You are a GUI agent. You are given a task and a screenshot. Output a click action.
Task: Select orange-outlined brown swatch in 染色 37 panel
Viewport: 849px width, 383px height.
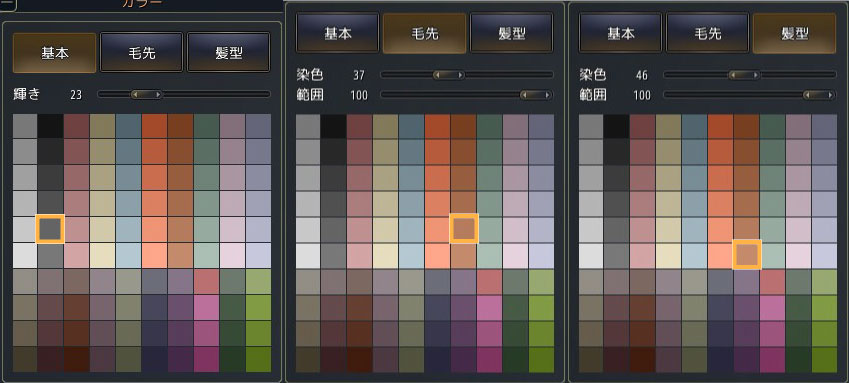(464, 228)
